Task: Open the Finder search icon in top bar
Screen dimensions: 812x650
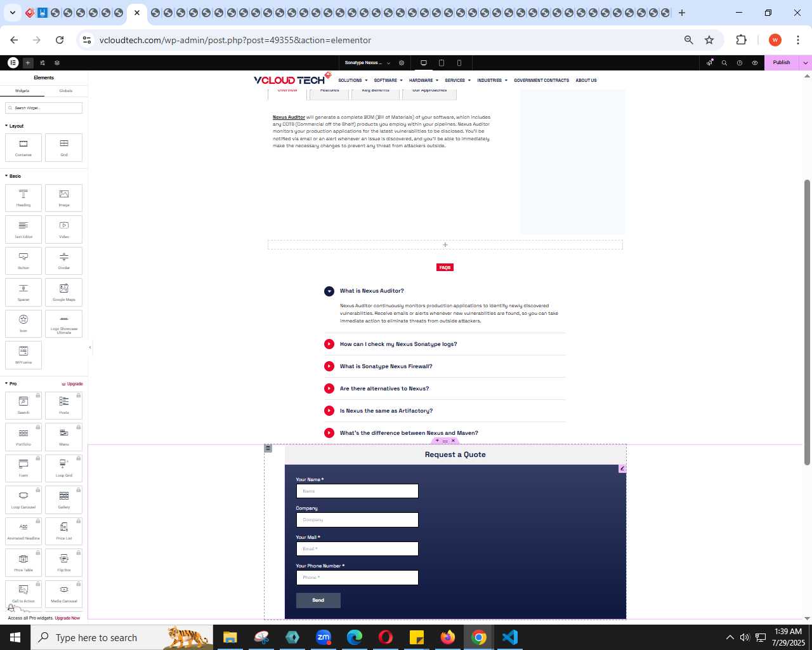Action: click(x=724, y=63)
